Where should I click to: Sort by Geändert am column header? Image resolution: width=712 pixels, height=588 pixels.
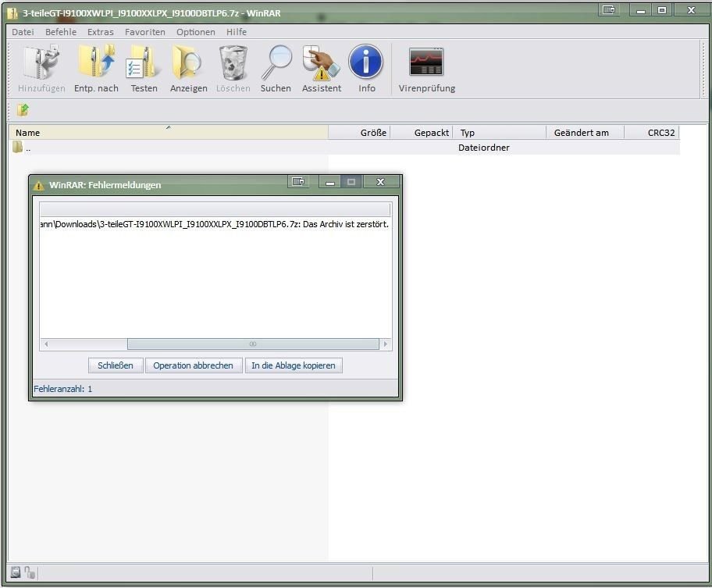[585, 133]
